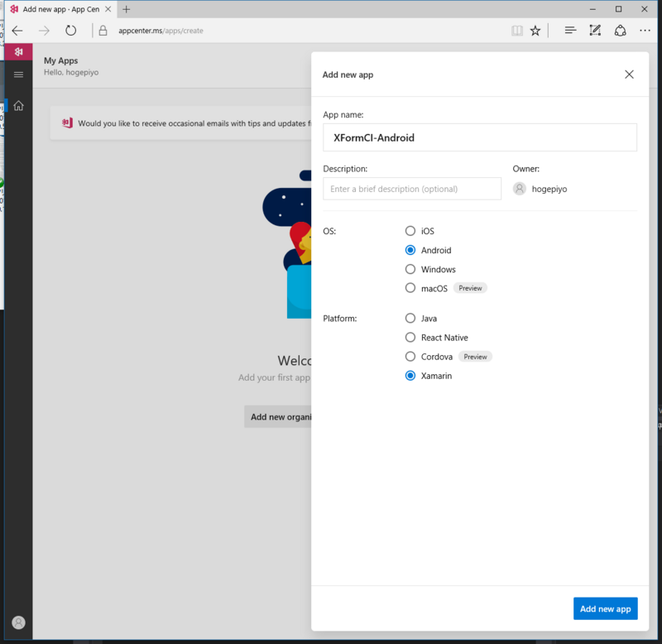
Task: Click the Add new organization button
Action: click(279, 417)
